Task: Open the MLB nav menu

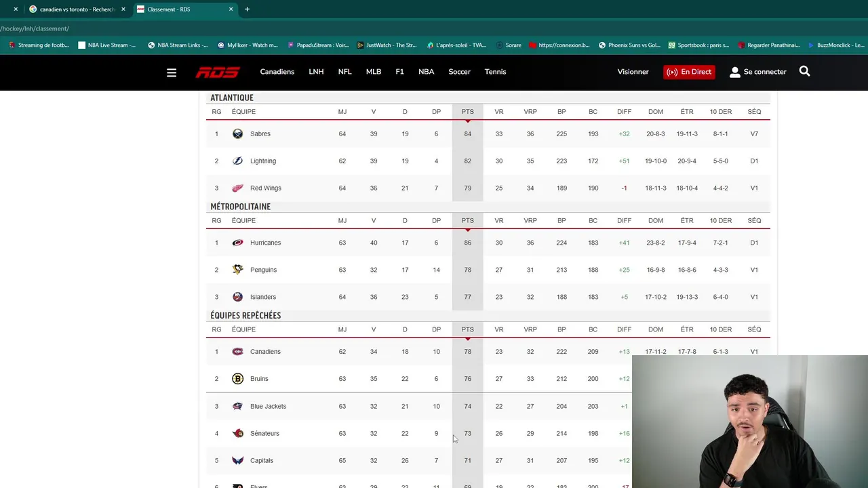Action: click(374, 72)
